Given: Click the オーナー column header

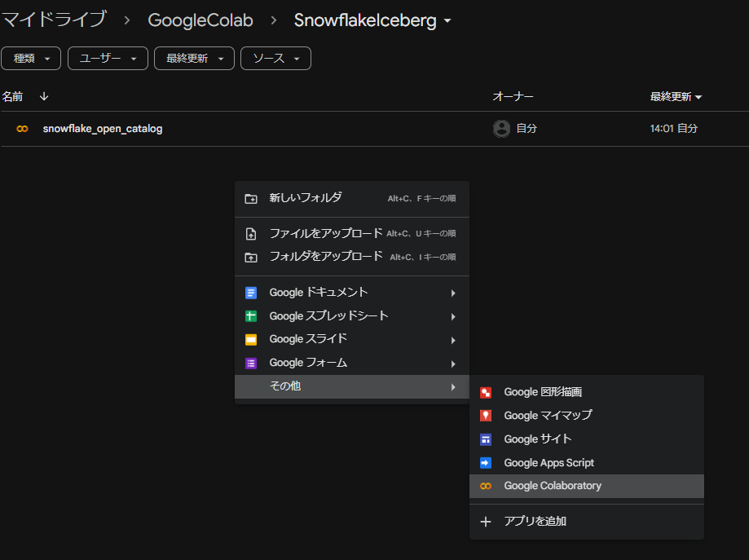Looking at the screenshot, I should pyautogui.click(x=513, y=96).
